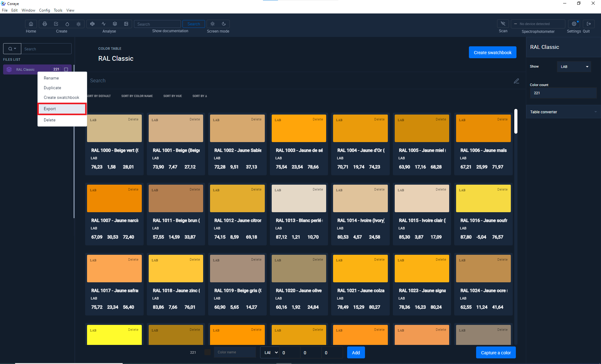The height and width of the screenshot is (364, 601).
Task: Open the Window menu
Action: (x=28, y=10)
